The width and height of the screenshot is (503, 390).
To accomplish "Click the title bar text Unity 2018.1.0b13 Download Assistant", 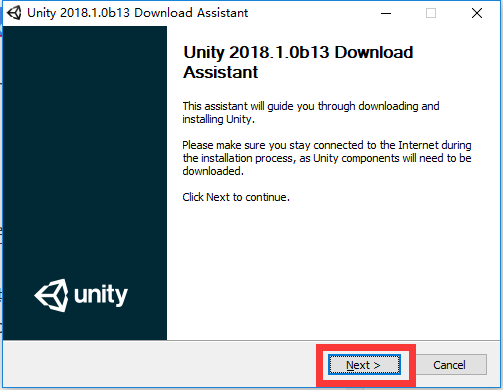I will pos(137,13).
